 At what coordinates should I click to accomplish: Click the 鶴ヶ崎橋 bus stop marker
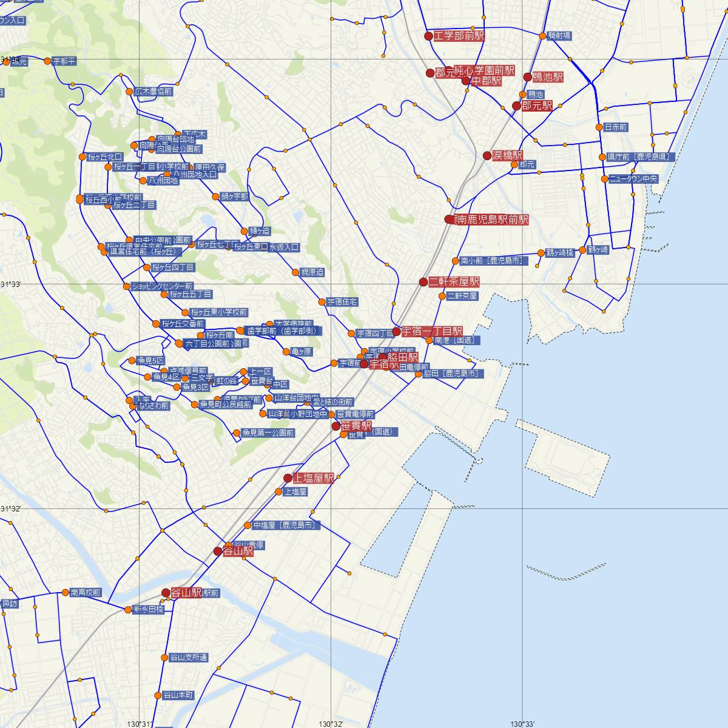tap(541, 253)
